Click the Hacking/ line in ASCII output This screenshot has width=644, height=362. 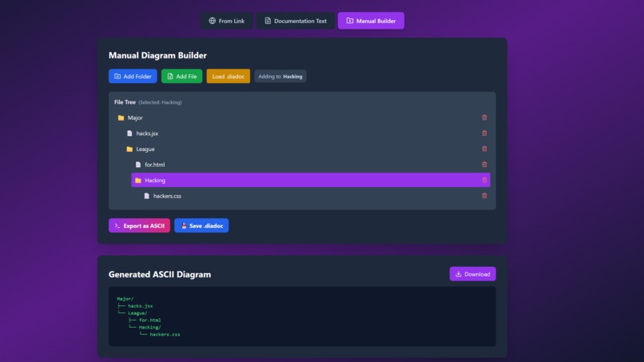[149, 327]
